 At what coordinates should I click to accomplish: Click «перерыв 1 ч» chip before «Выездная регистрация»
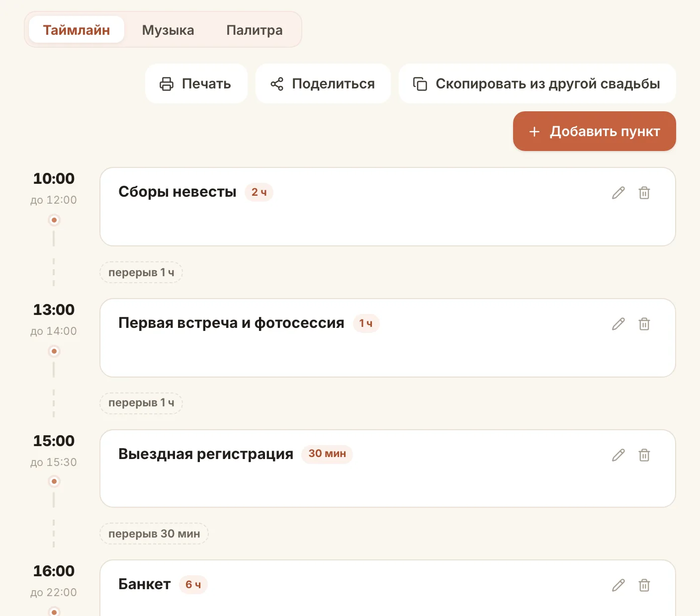tap(141, 403)
